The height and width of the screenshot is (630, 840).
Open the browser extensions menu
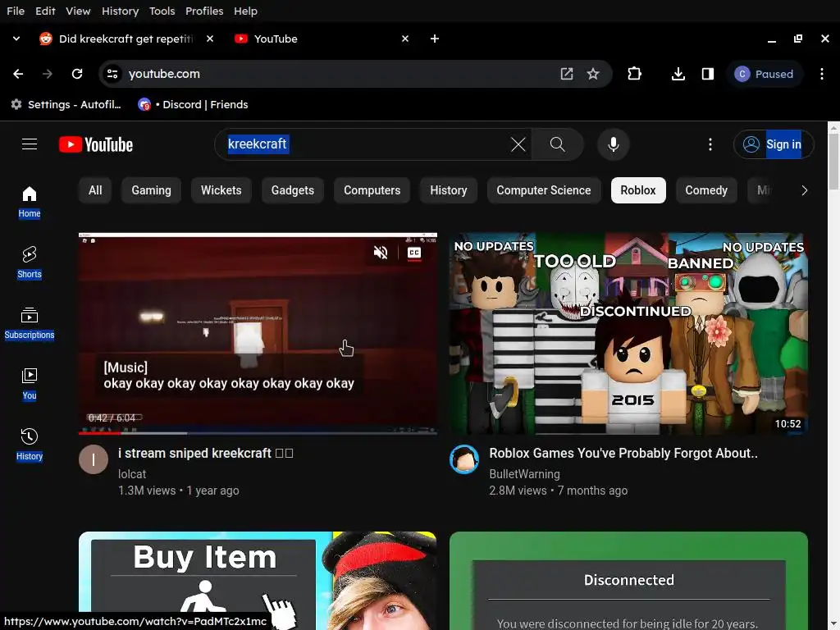tap(634, 74)
